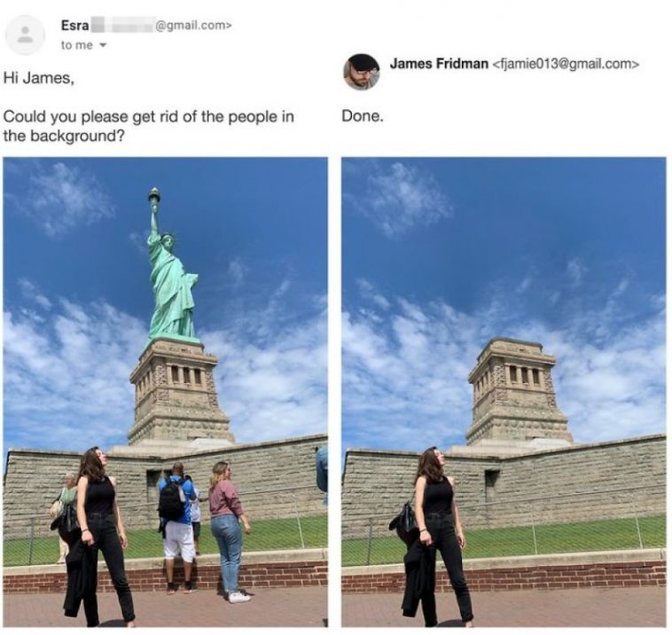The image size is (672, 635).
Task: Click the "to me" recipient text
Action: 77,45
